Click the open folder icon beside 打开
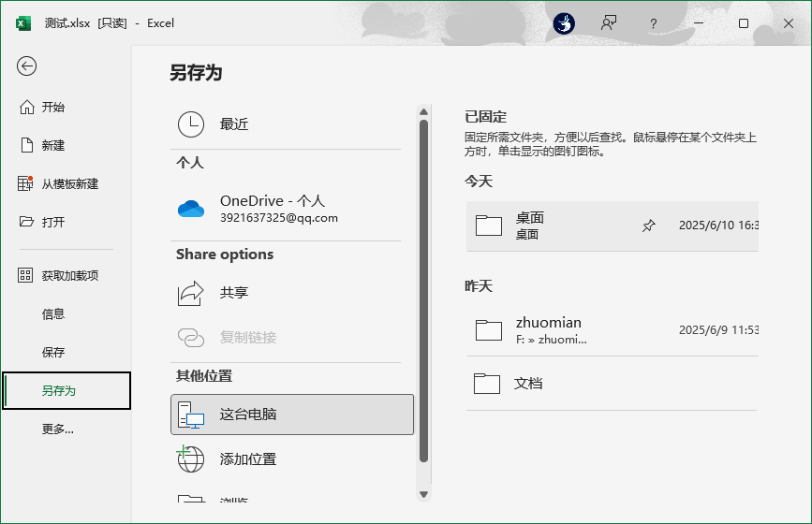The image size is (812, 524). [x=26, y=222]
